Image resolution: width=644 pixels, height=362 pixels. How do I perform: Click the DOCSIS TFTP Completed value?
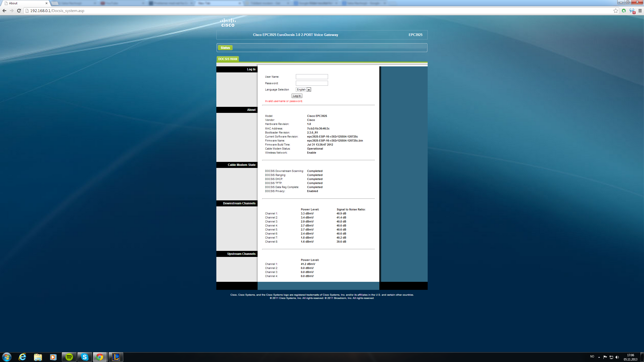click(315, 183)
